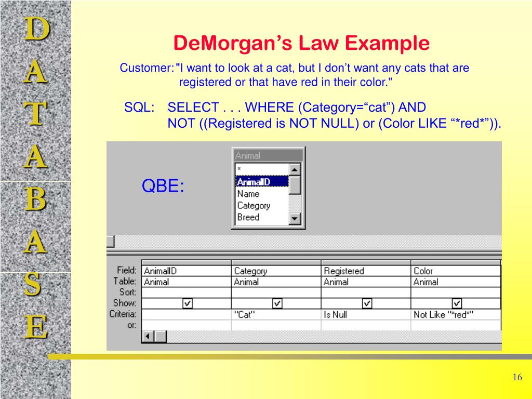This screenshot has height=399, width=532.
Task: Click the Is Null criteria cell
Action: tap(366, 314)
